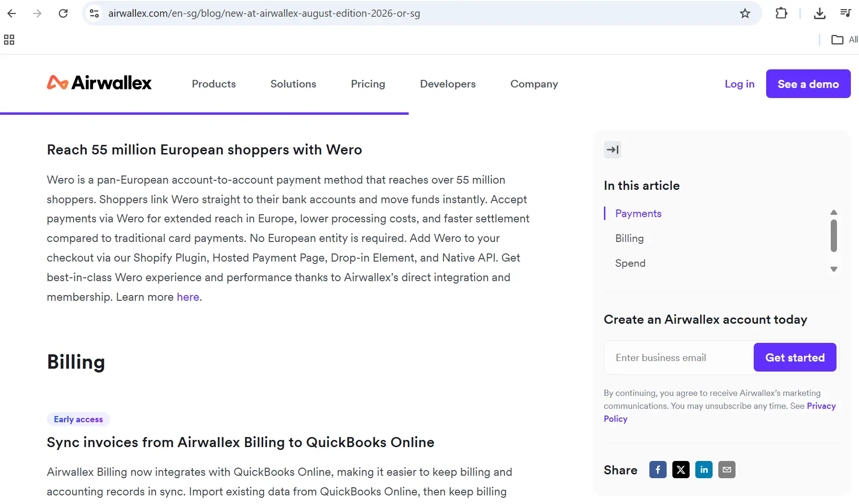859x504 pixels.
Task: Jump to Spend section in the article
Action: click(x=630, y=263)
